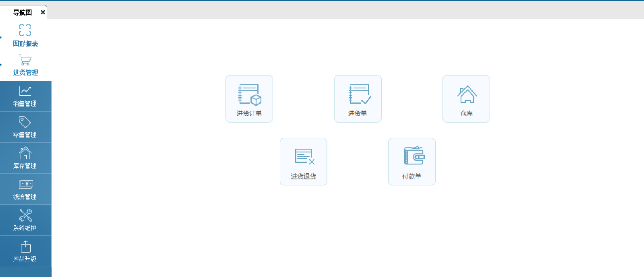Click the 销售管理 sidebar label
644x277 pixels.
click(25, 104)
